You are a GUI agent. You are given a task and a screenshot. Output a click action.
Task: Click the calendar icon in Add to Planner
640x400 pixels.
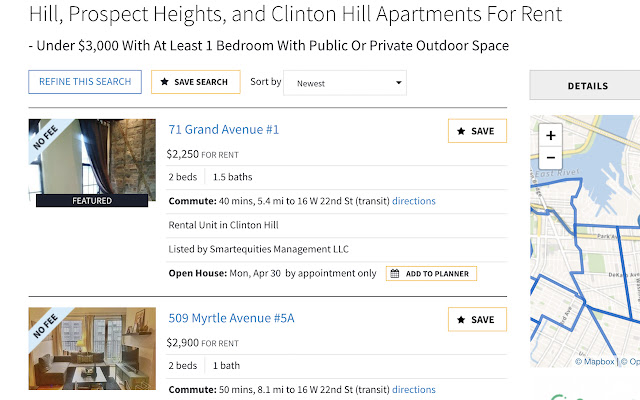(395, 273)
